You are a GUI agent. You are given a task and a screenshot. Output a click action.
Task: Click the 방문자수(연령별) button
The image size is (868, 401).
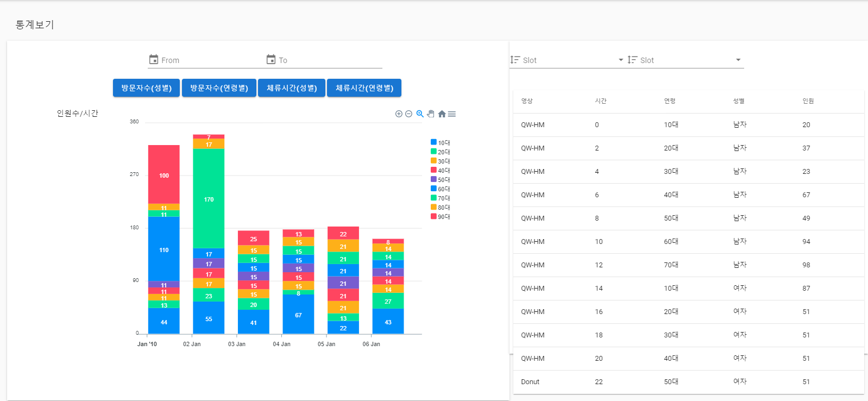tap(219, 88)
